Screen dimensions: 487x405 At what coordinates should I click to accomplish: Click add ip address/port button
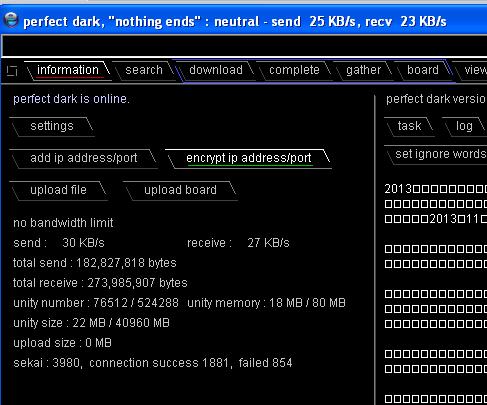coord(84,158)
